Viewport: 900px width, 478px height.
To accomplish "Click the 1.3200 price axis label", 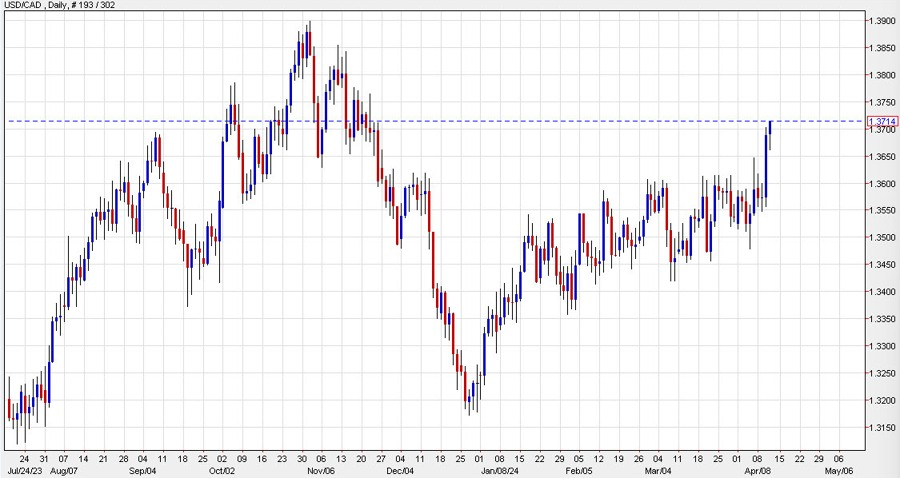I will pos(883,401).
